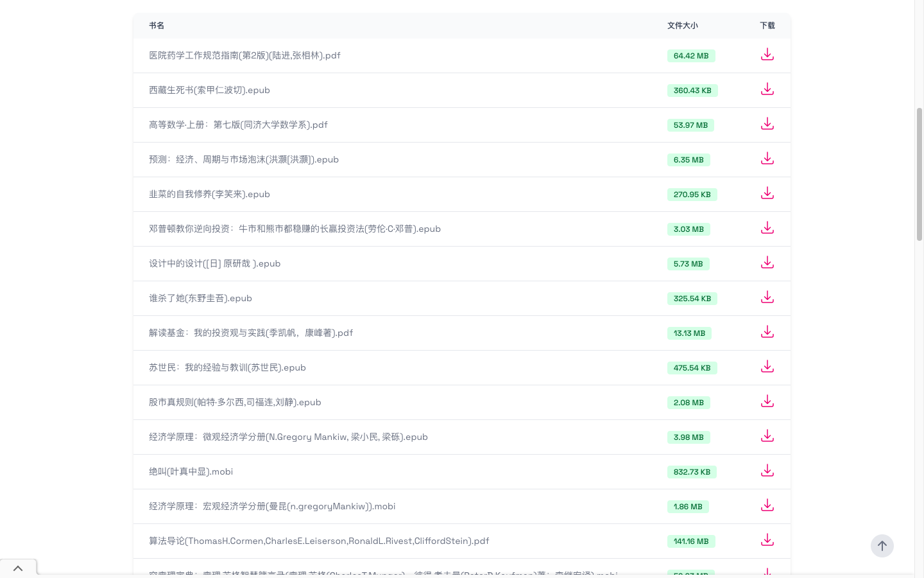Open 邓普顿教你逆向投资 book entry
The height and width of the screenshot is (578, 924).
click(x=295, y=229)
